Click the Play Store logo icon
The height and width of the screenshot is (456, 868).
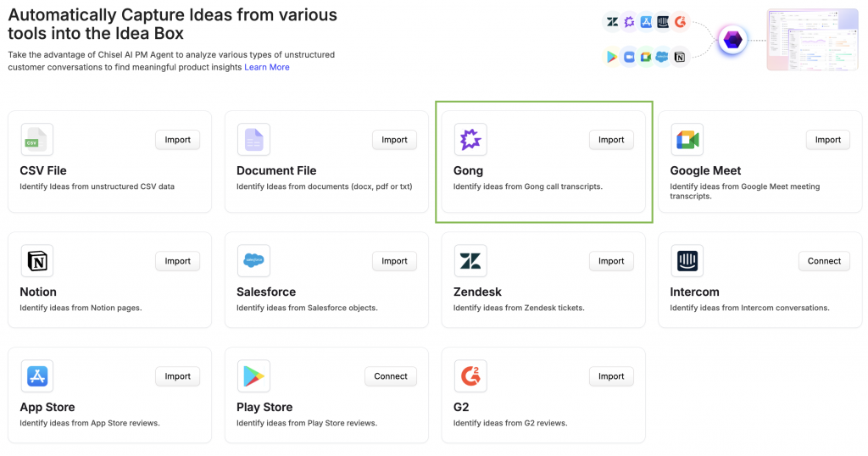pyautogui.click(x=253, y=376)
